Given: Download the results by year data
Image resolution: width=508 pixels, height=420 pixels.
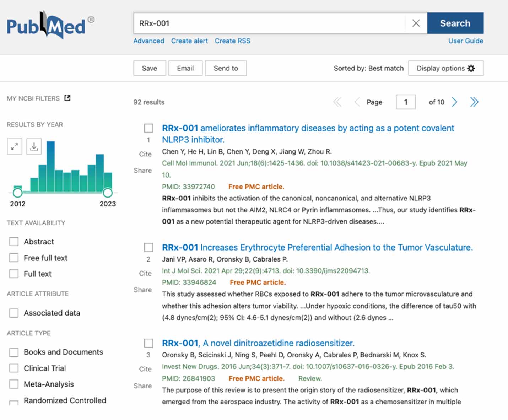Looking at the screenshot, I should [34, 146].
